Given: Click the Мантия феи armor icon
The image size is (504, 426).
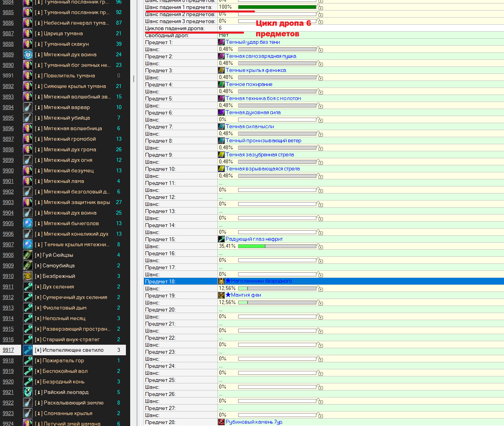Looking at the screenshot, I should pyautogui.click(x=221, y=295).
